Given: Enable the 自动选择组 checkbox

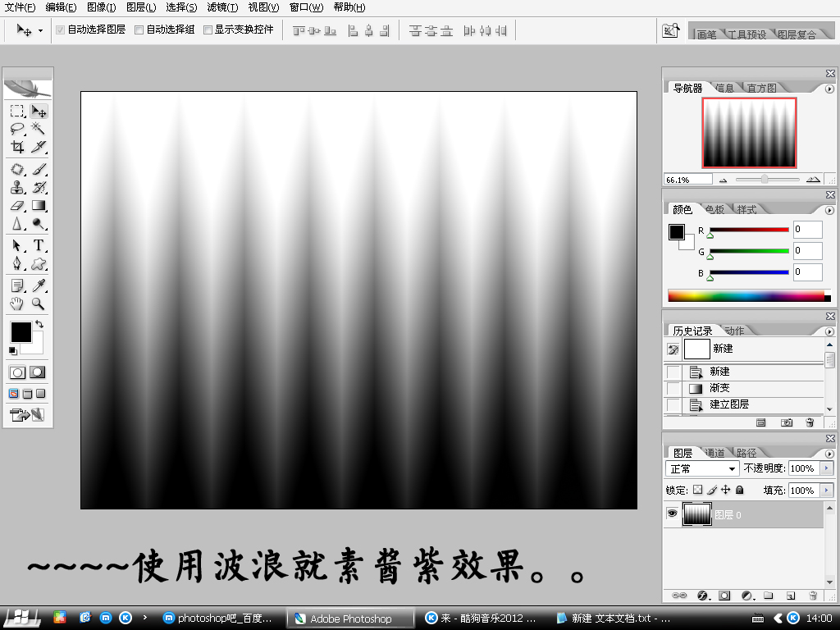Looking at the screenshot, I should (139, 30).
